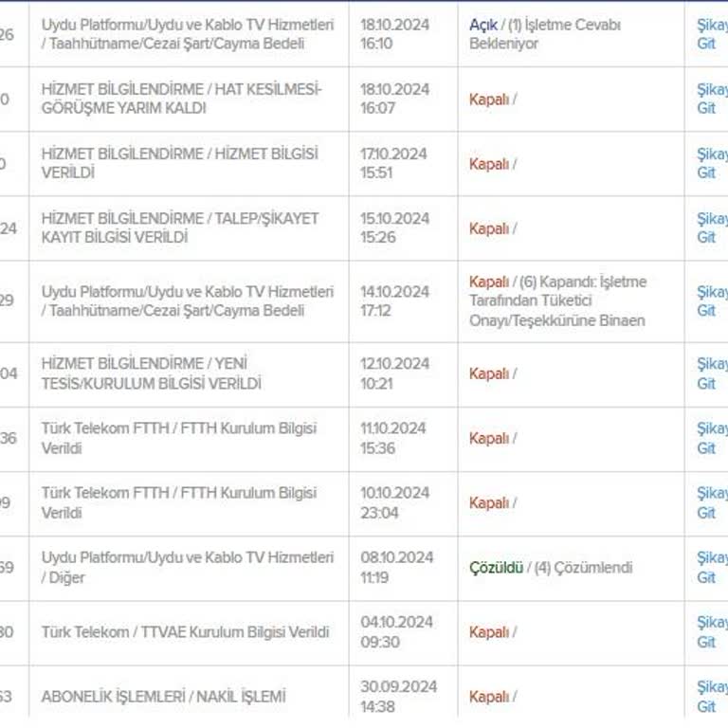Viewport: 728px width, 728px height.
Task: Click the ABONELİK İŞLEMLERİ / NAKİL İŞLEMİ cell
Action: 163,697
